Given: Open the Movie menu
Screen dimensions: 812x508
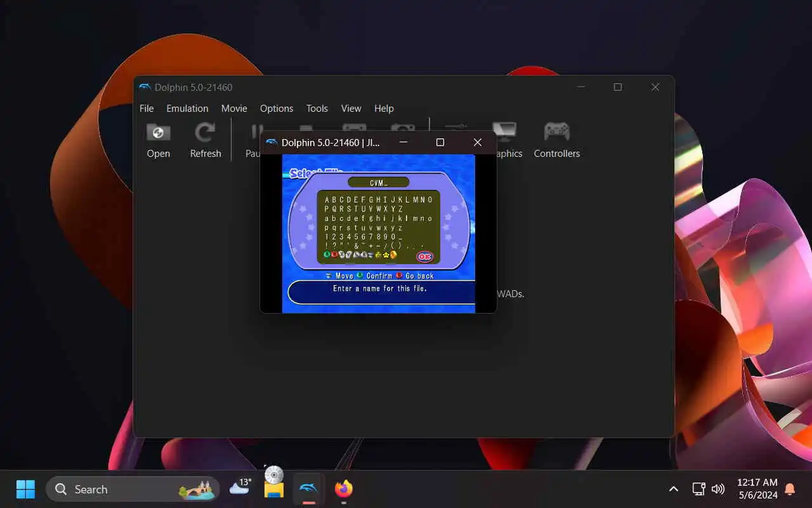Looking at the screenshot, I should pyautogui.click(x=234, y=109).
